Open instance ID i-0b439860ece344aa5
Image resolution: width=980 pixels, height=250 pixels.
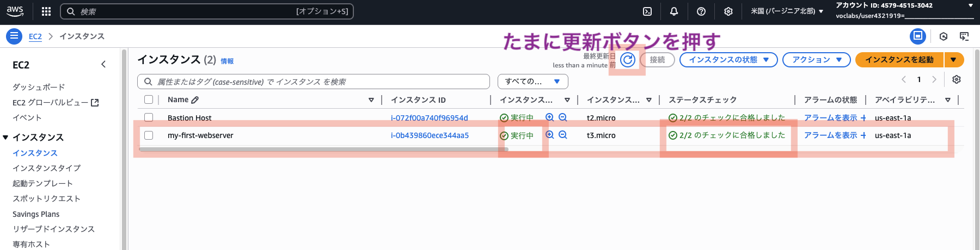[x=430, y=135]
